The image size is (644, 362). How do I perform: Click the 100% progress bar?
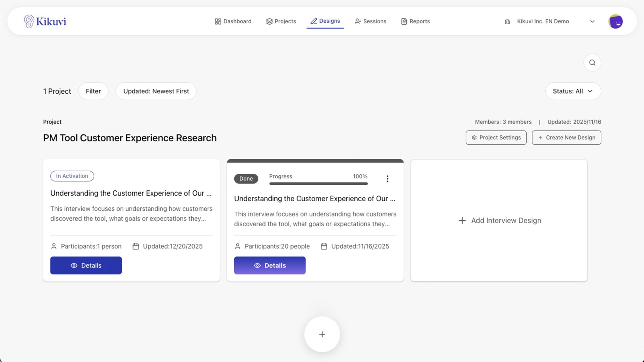tap(318, 184)
